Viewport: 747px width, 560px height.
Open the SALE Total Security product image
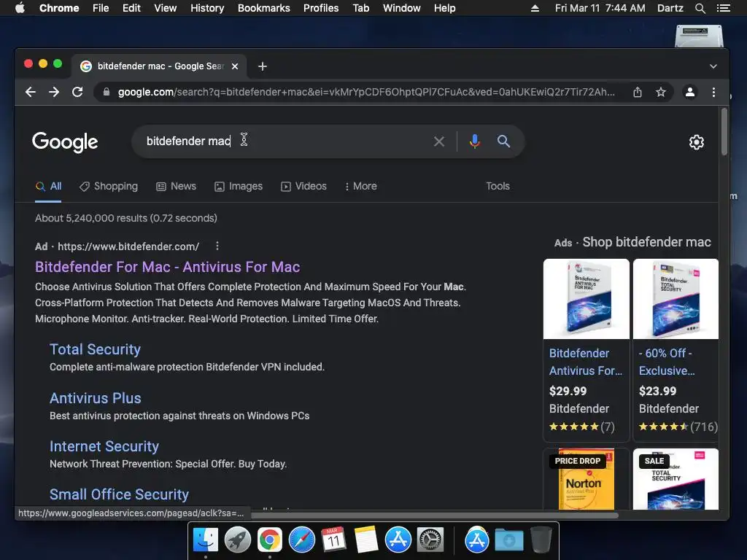(676, 479)
